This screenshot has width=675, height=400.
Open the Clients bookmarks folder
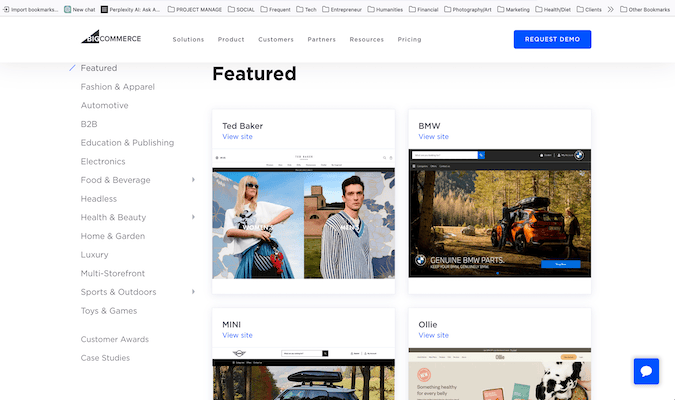pyautogui.click(x=589, y=9)
